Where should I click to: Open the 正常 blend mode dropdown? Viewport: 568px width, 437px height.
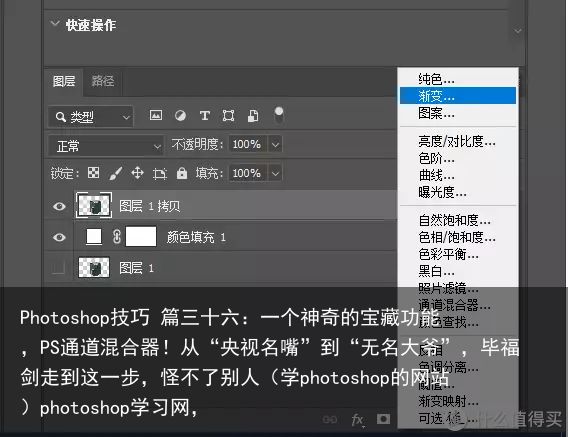[x=105, y=146]
